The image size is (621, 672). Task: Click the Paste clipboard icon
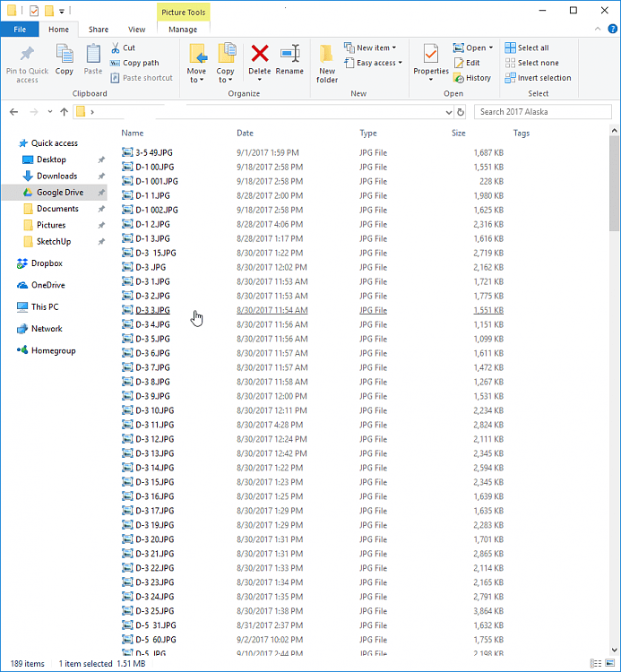pos(93,55)
